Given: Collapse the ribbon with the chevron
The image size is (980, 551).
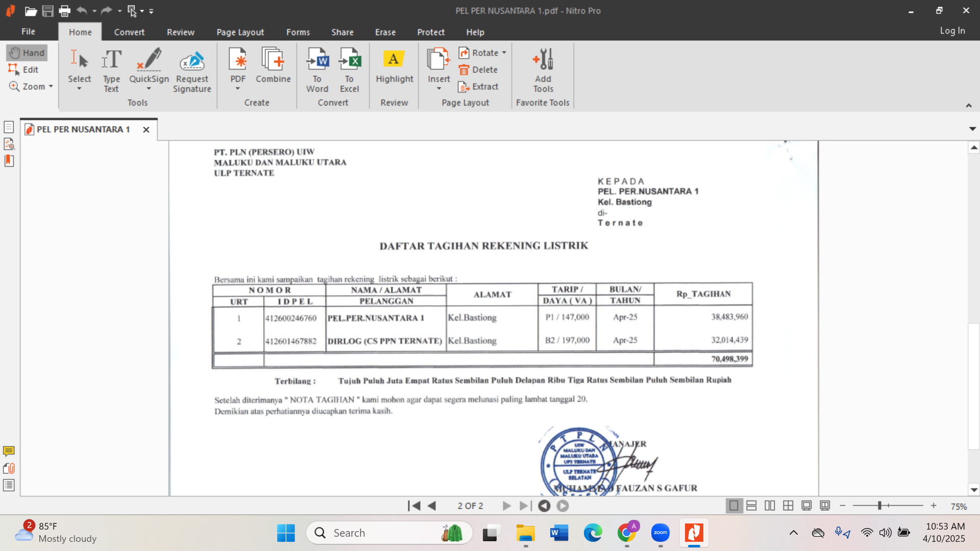Looking at the screenshot, I should [969, 105].
